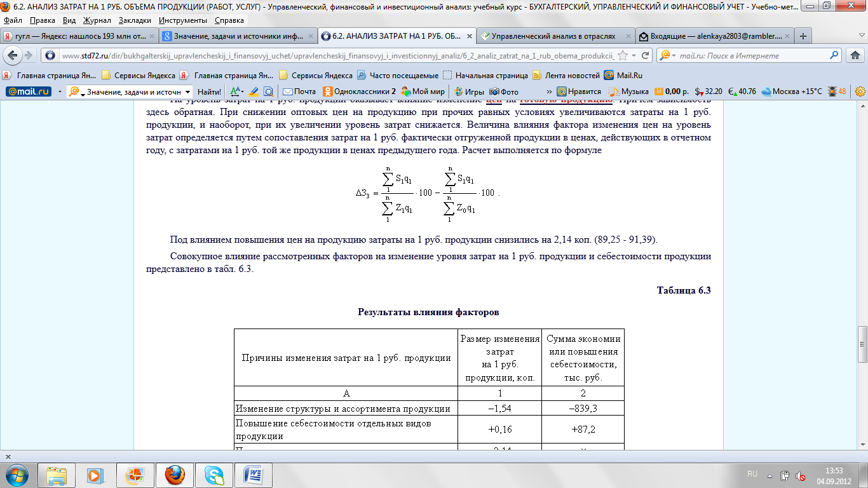This screenshot has width=868, height=488.
Task: Open a new tab with the plus button
Action: (x=803, y=36)
